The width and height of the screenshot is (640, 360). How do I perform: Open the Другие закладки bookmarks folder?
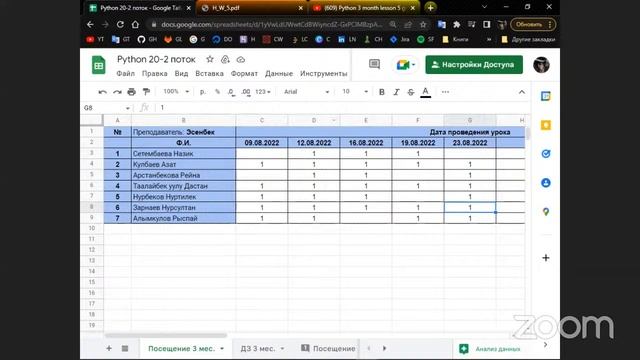click(528, 40)
